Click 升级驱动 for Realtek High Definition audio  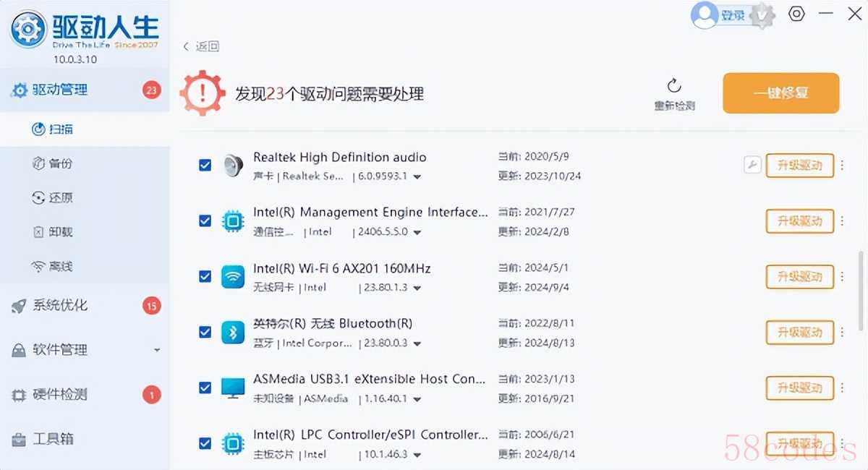pos(800,166)
